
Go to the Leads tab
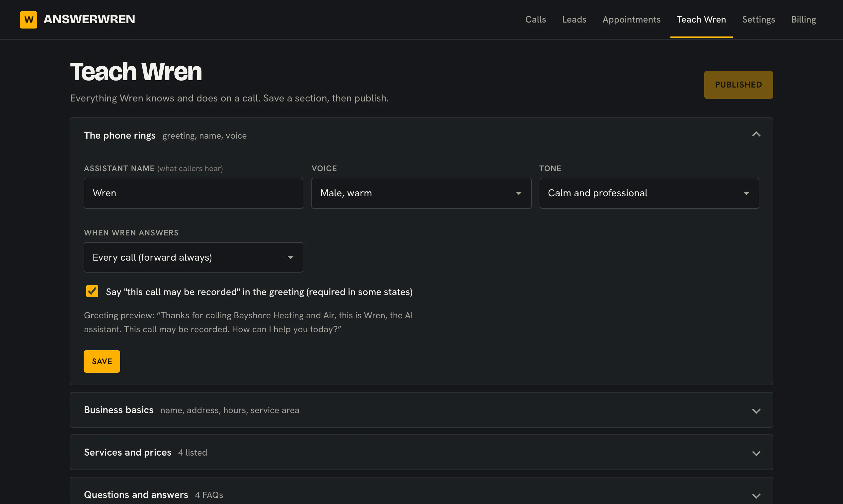pos(574,19)
